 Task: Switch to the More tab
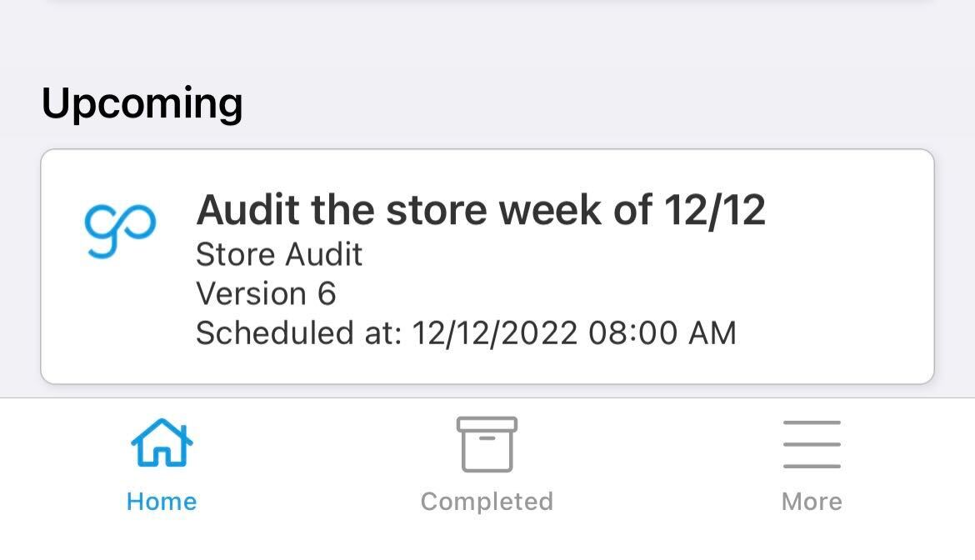point(812,467)
